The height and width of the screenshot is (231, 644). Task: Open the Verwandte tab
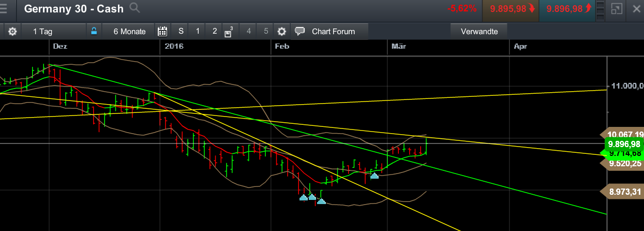pos(479,31)
